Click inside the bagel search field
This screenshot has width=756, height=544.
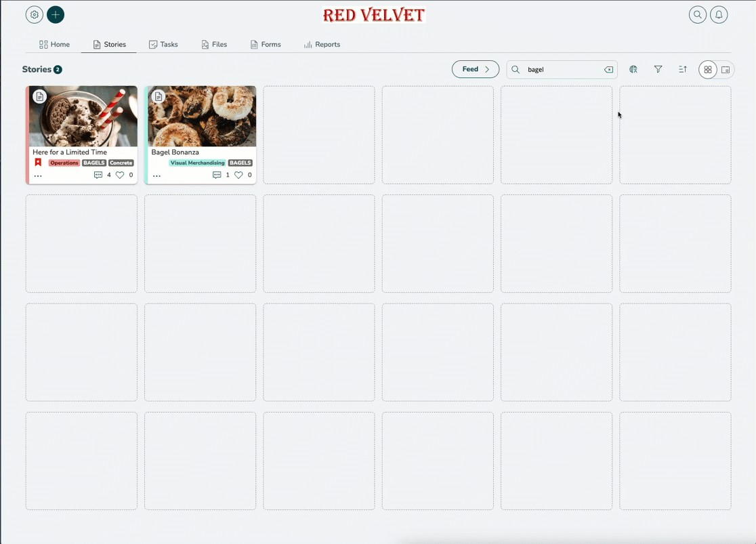562,70
